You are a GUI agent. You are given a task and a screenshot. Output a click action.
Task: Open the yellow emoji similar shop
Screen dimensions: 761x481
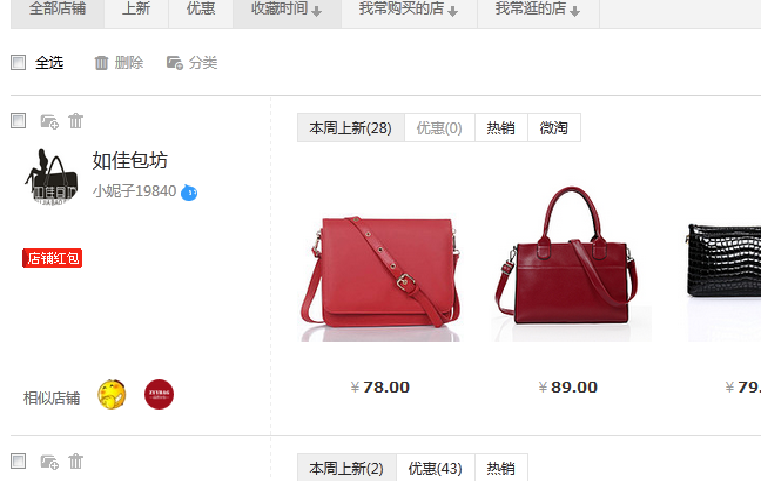(x=112, y=394)
